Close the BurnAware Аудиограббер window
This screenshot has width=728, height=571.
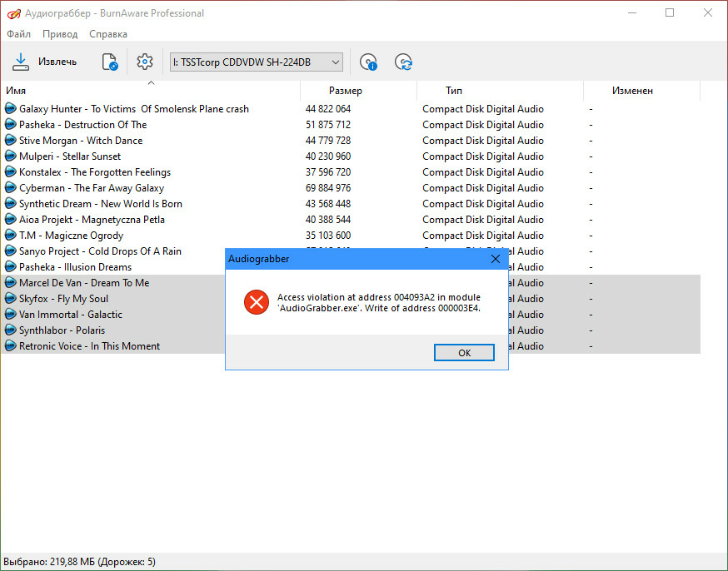pyautogui.click(x=707, y=12)
